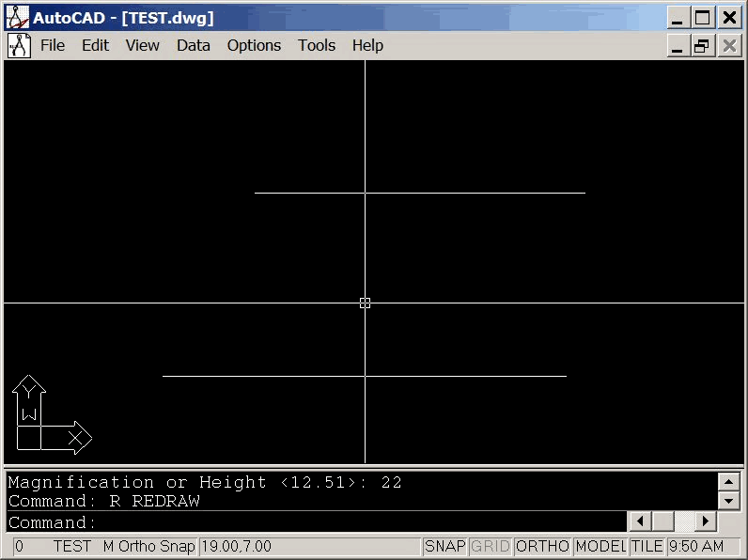Open the Data menu
This screenshot has height=560, width=748.
click(194, 45)
